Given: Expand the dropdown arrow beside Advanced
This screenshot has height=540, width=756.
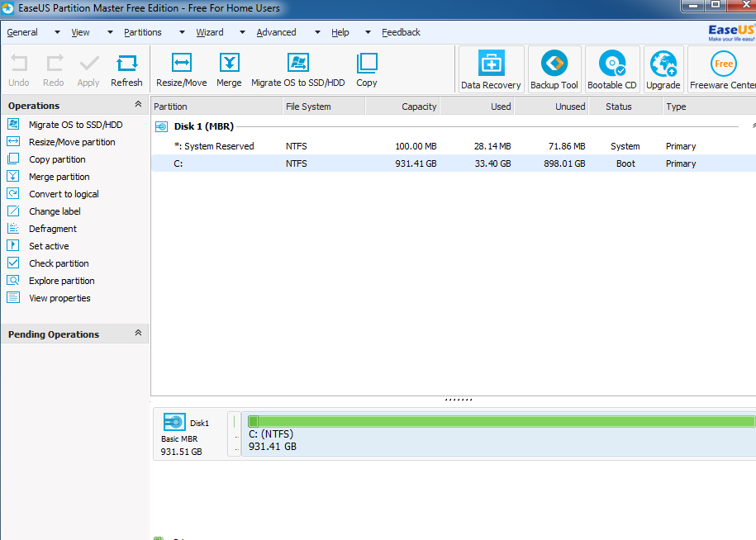Looking at the screenshot, I should tap(317, 32).
